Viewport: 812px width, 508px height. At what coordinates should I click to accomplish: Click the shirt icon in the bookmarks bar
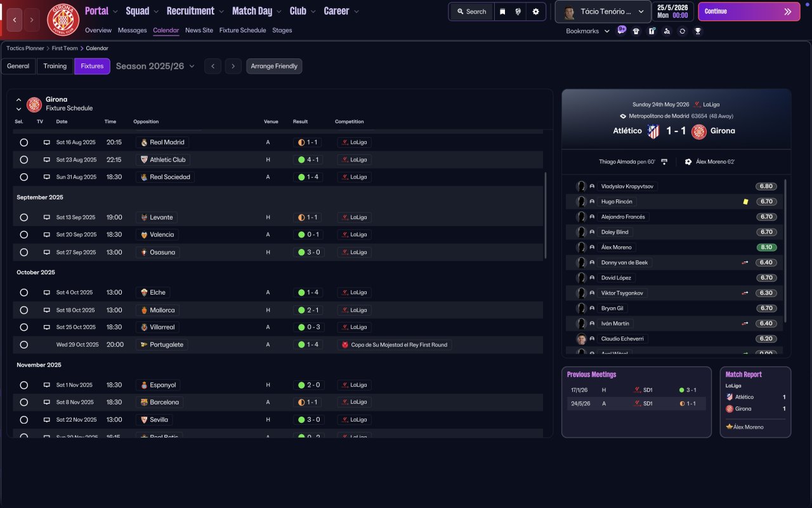tap(636, 31)
